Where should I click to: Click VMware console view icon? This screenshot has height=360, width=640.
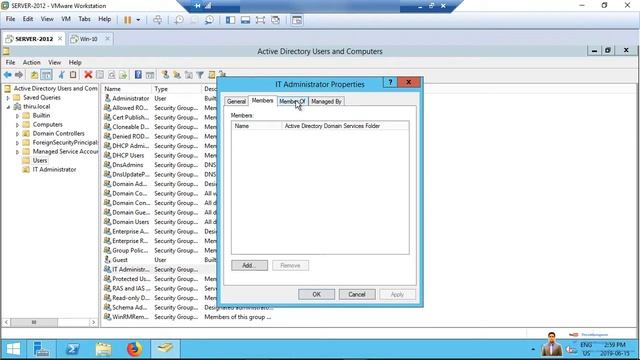[297, 20]
